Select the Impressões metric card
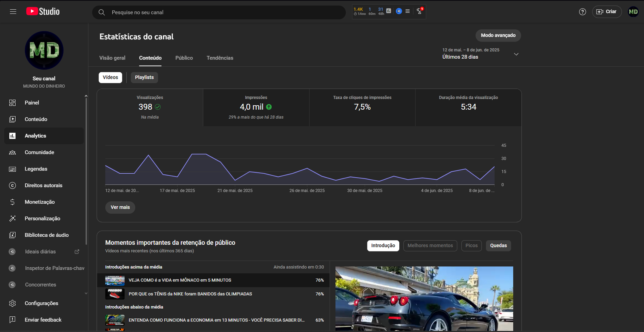 (x=256, y=107)
